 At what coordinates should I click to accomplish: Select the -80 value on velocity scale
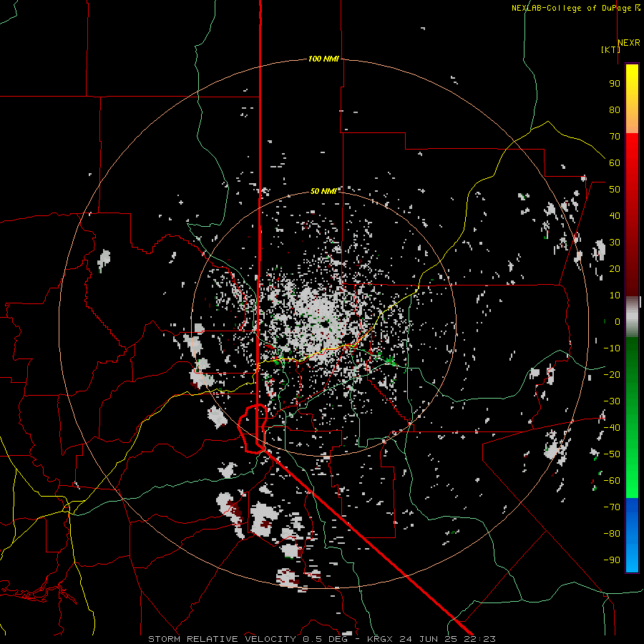(612, 534)
